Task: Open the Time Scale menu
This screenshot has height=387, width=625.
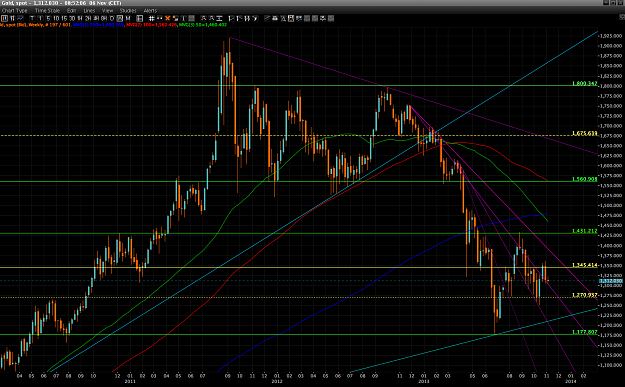Action: coord(47,10)
